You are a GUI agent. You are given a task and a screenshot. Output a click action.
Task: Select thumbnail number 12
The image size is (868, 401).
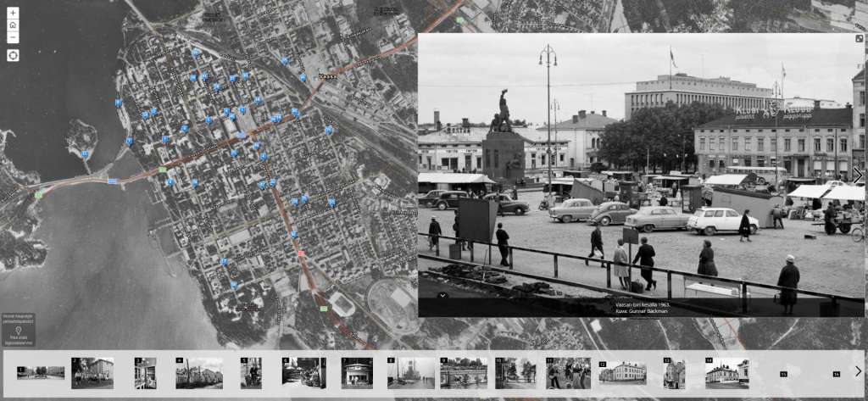(x=622, y=372)
